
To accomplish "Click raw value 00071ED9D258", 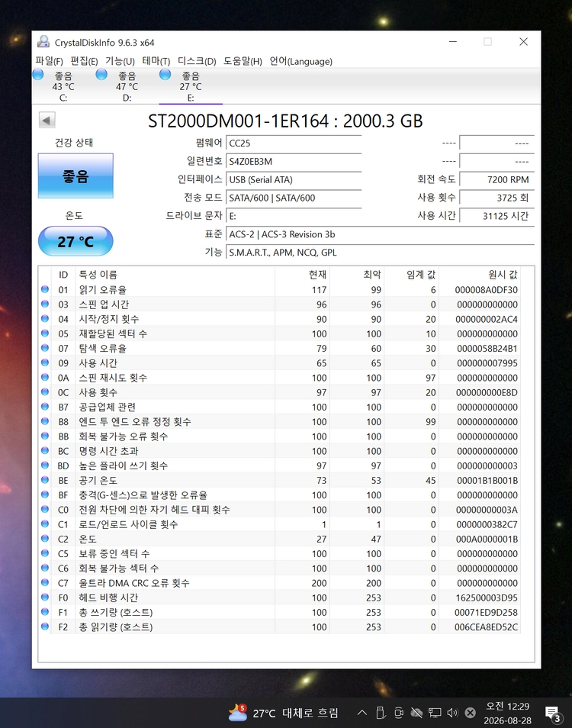I will [486, 613].
